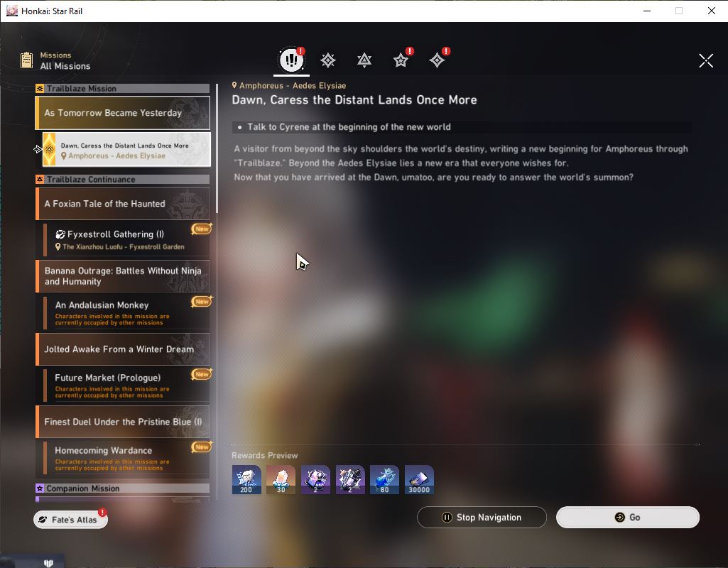Open the Adventure Mission filter tab
The image size is (728, 568).
tap(437, 60)
